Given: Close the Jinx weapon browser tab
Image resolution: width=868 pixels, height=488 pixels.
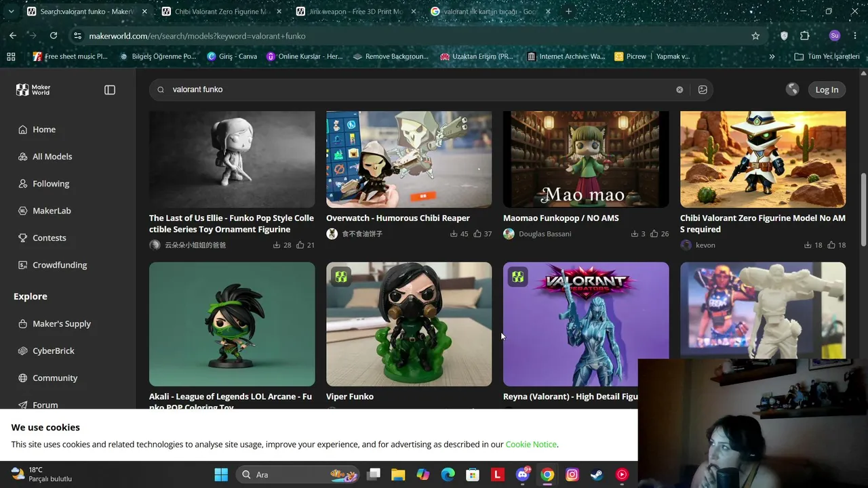Looking at the screenshot, I should pos(414,12).
